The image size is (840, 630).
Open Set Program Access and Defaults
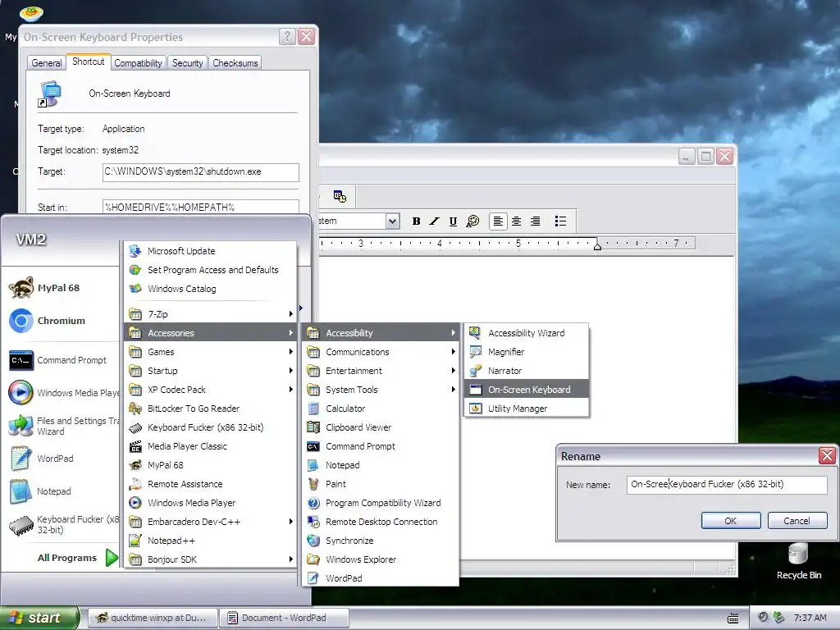[211, 270]
